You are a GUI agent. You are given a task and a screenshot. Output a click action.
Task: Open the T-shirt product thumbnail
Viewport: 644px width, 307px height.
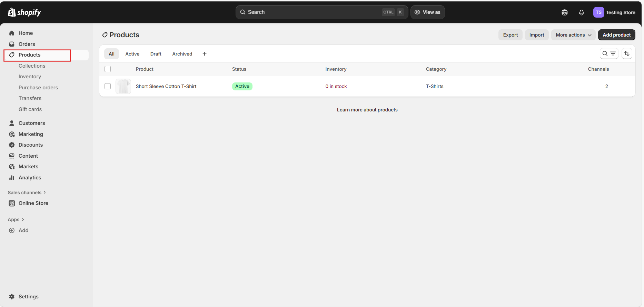tap(123, 86)
